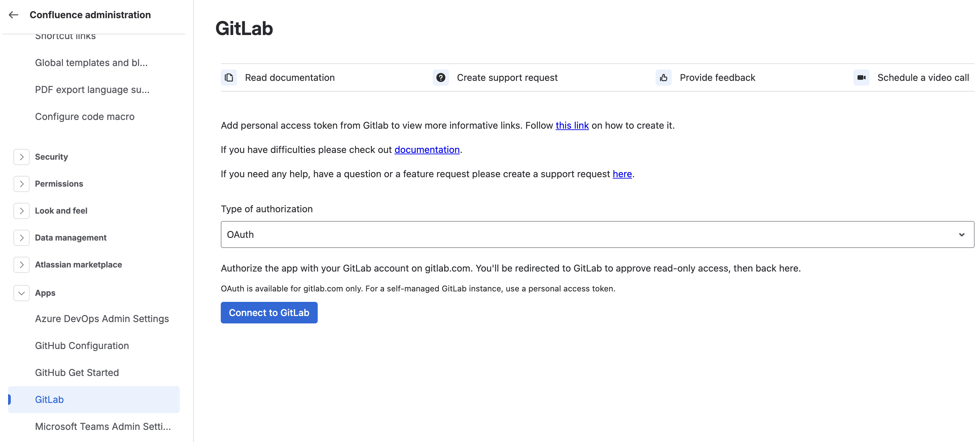Click the Confluence administration header title
The width and height of the screenshot is (980, 442).
[90, 15]
